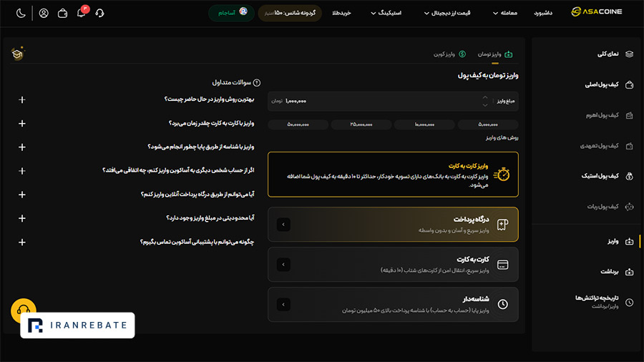Click the برداشت withdraw icon in sidebar
Viewport: 644px width, 362px height.
[x=629, y=272]
